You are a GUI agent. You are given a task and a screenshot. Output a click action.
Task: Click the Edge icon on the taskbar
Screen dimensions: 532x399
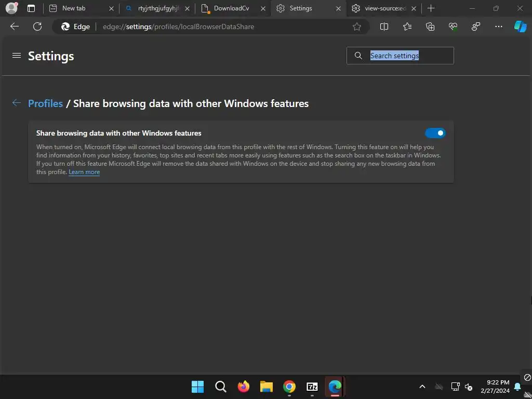(335, 387)
